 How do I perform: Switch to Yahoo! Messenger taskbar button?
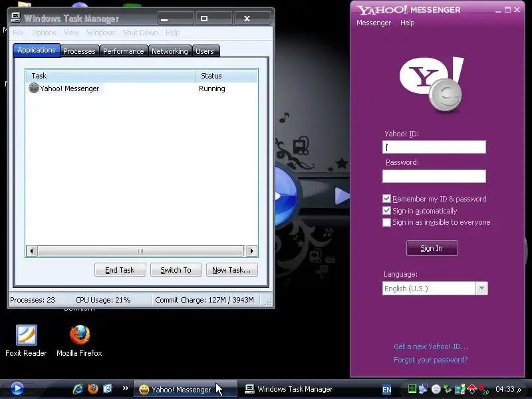pos(185,389)
